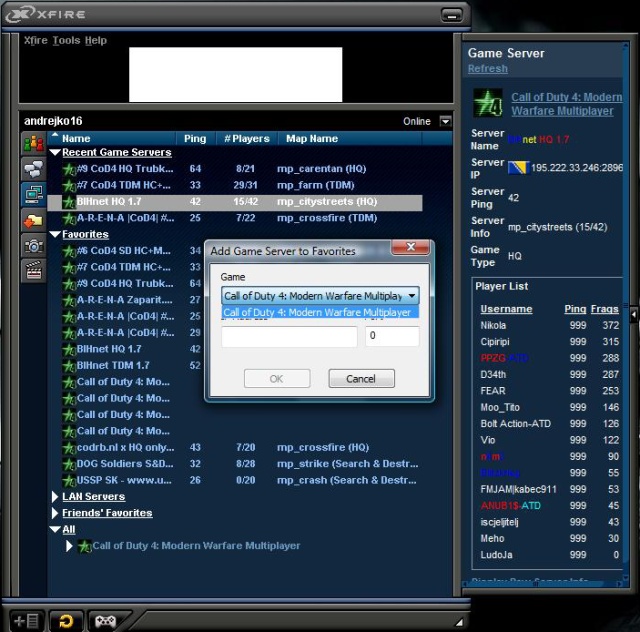Image resolution: width=640 pixels, height=632 pixels.
Task: Click the refresh arrow icon in bottom toolbar
Action: coord(66,621)
